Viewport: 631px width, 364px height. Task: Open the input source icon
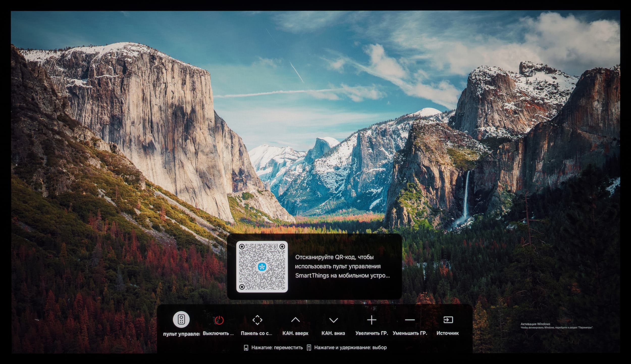pyautogui.click(x=448, y=320)
